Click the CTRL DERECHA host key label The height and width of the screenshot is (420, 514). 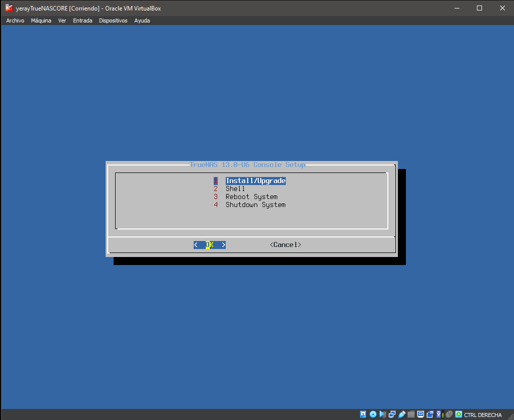(483, 415)
